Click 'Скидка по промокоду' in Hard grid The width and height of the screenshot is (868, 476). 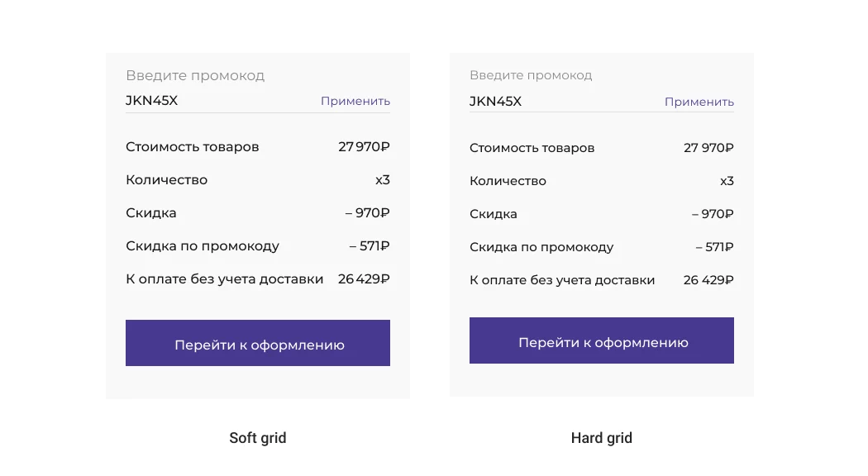[x=541, y=247]
